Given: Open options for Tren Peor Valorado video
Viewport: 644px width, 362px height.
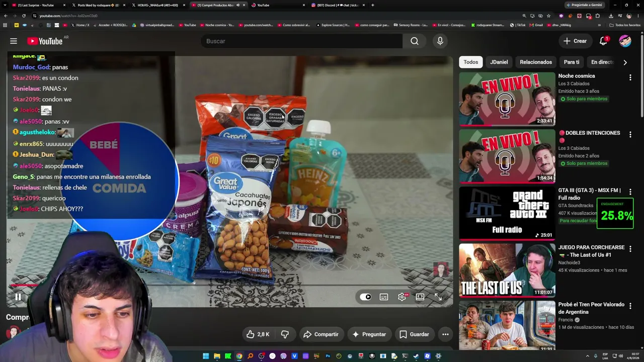Looking at the screenshot, I should coord(630,306).
